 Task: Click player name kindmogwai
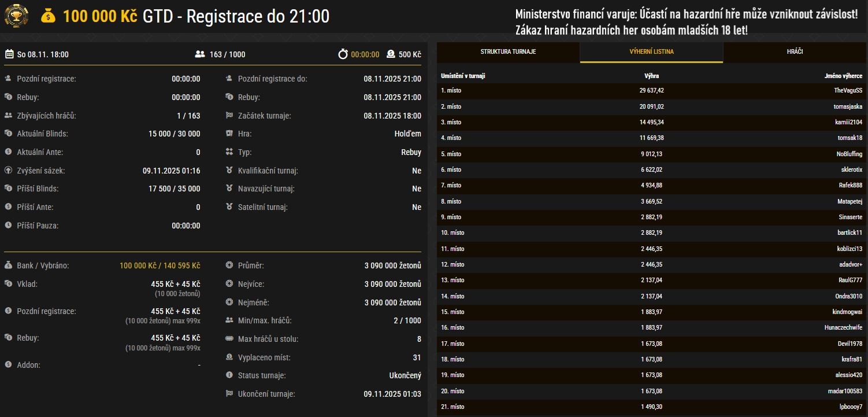(848, 312)
